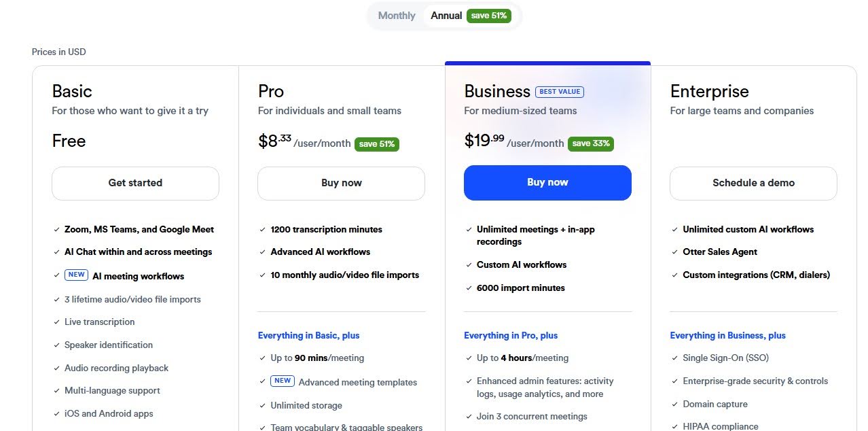Click NEW badge next to Advanced meeting templates

pyautogui.click(x=283, y=381)
